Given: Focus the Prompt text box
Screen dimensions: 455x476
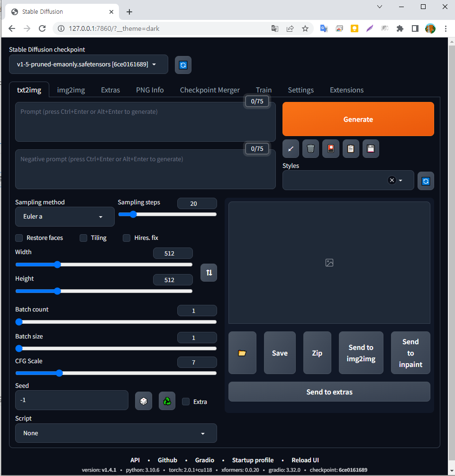Looking at the screenshot, I should click(x=146, y=122).
